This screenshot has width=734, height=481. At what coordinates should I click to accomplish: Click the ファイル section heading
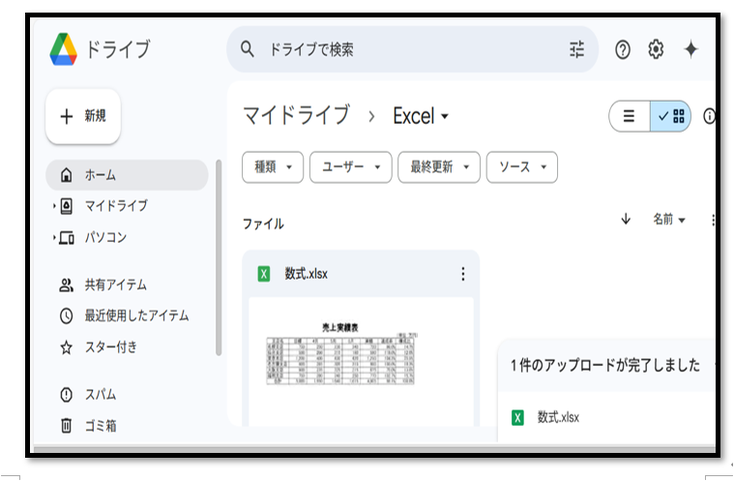tap(263, 224)
